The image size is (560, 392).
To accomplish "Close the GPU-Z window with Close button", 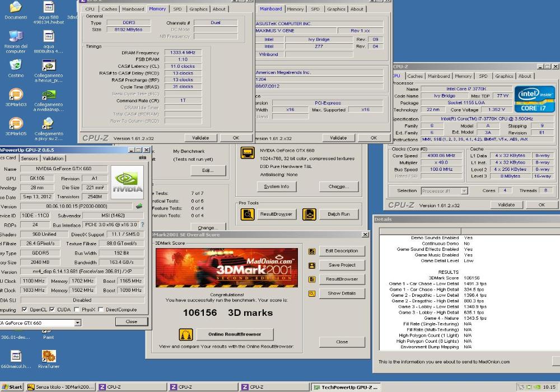I will click(x=132, y=321).
